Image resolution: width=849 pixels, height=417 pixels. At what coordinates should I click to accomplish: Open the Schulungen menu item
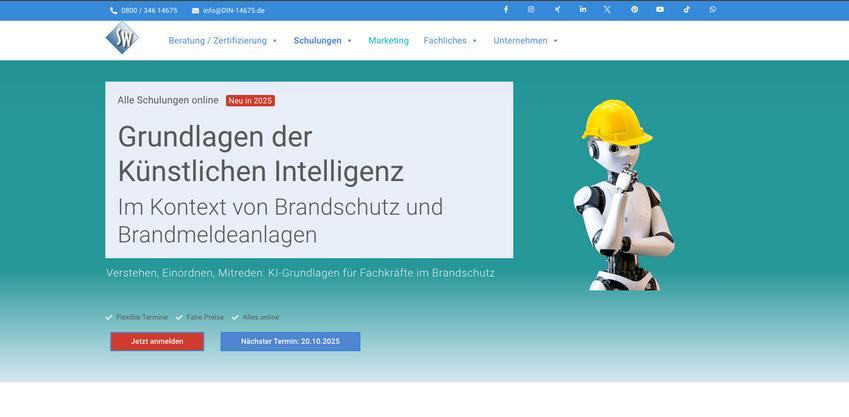click(x=317, y=41)
